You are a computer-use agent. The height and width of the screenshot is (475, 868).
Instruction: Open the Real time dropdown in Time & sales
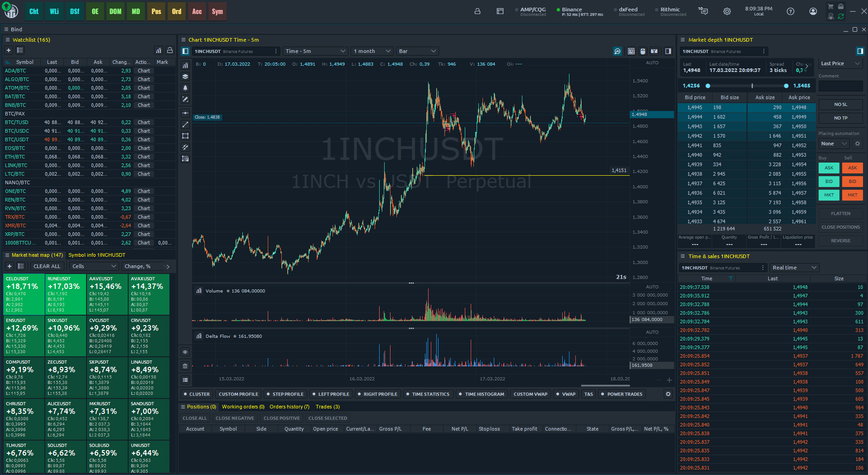tap(795, 268)
